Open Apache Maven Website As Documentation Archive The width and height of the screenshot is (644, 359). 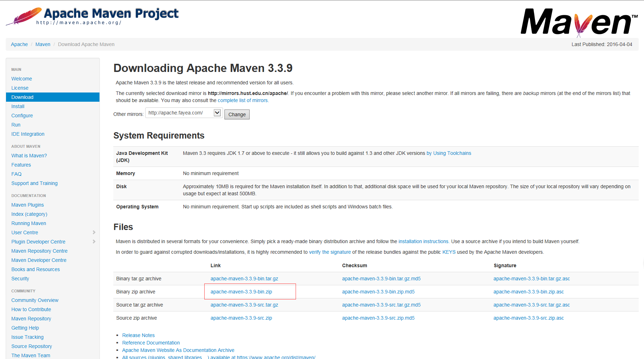click(178, 350)
